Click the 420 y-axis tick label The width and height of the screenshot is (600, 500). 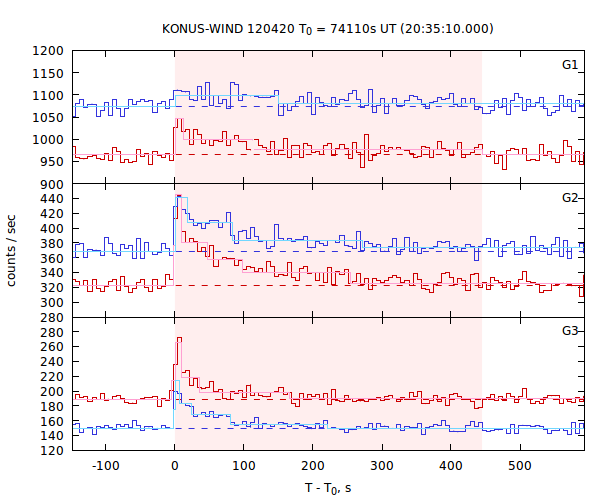pos(52,213)
